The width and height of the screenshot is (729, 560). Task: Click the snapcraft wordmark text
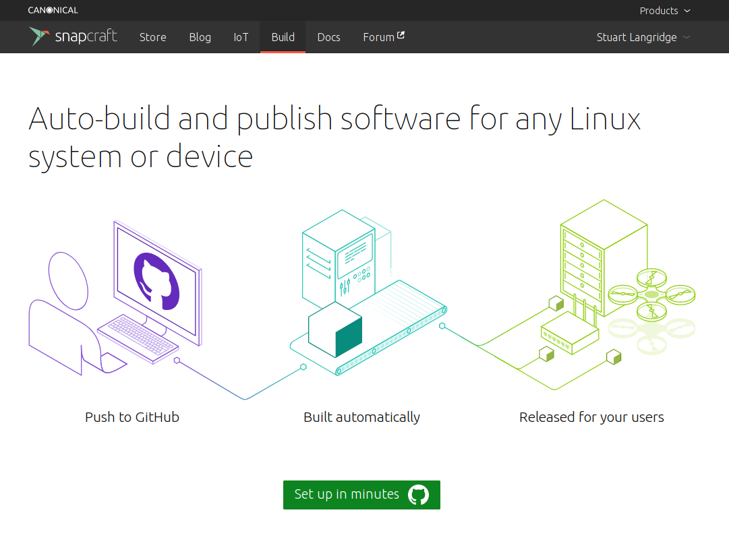[86, 36]
